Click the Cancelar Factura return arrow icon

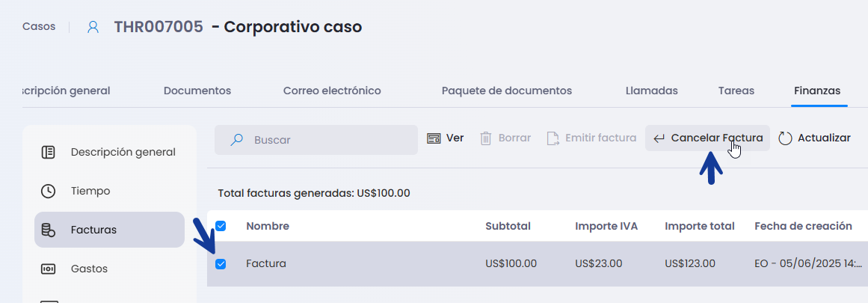pos(659,138)
